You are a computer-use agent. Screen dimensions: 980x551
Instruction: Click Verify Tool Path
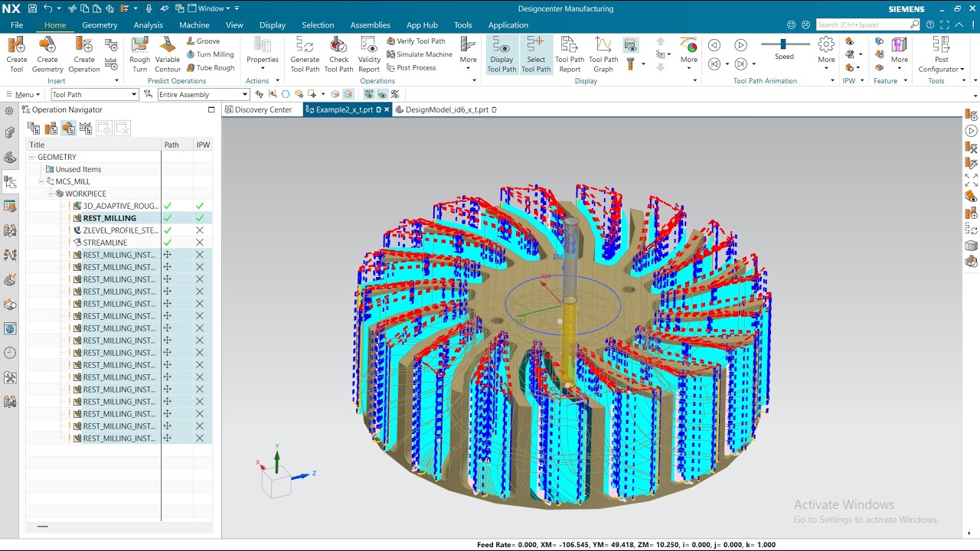pyautogui.click(x=416, y=41)
